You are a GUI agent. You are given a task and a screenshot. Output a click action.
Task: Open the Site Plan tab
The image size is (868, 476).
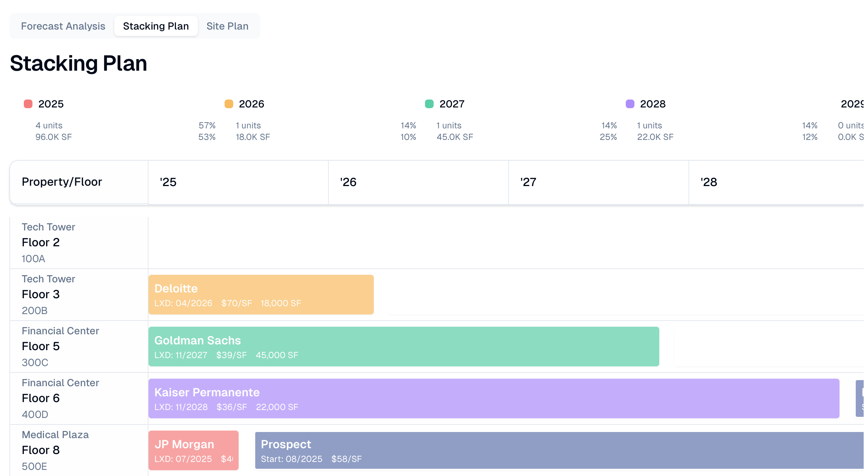[227, 26]
